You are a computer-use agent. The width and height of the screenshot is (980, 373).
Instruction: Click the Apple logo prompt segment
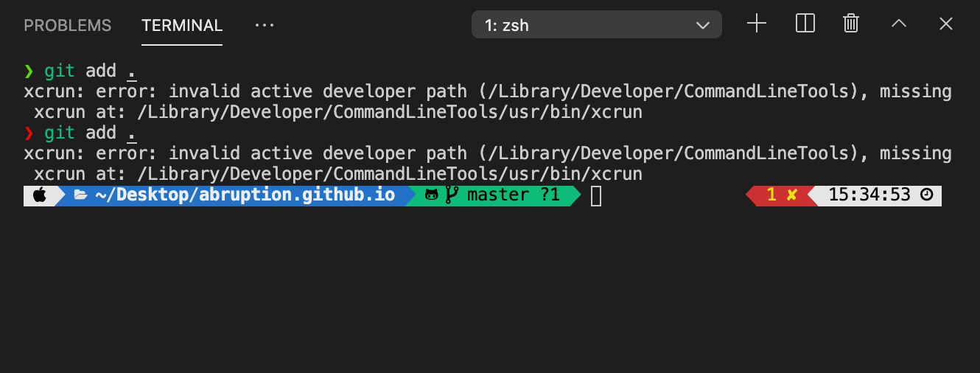pos(40,195)
